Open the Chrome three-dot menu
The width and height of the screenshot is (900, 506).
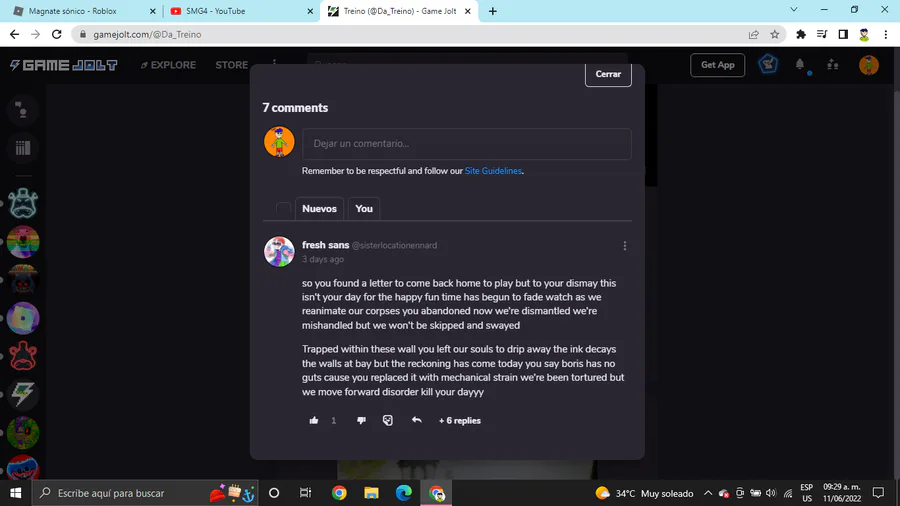coord(886,34)
